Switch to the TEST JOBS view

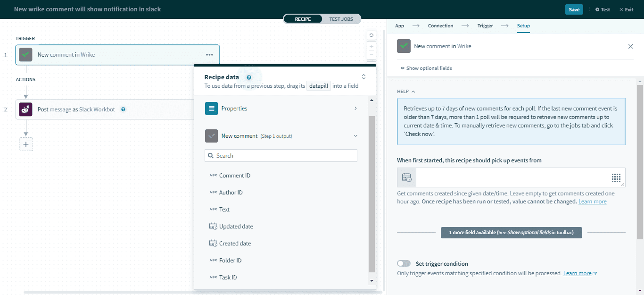[x=341, y=19]
